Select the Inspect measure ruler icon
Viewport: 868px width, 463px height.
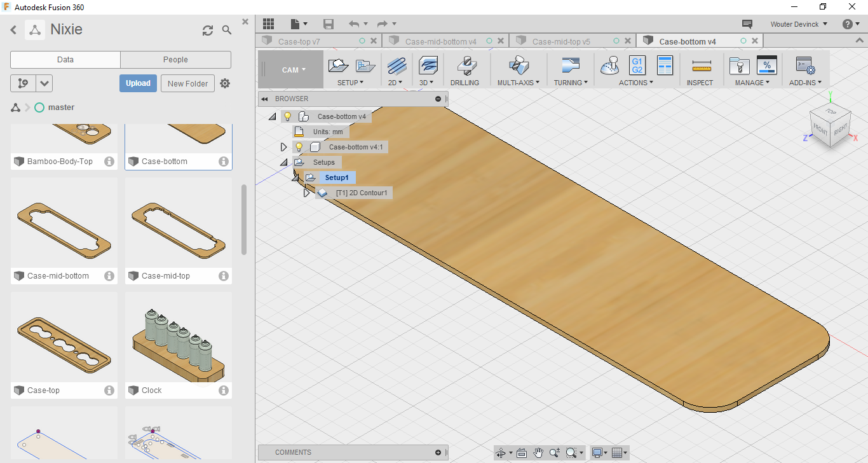pyautogui.click(x=701, y=66)
